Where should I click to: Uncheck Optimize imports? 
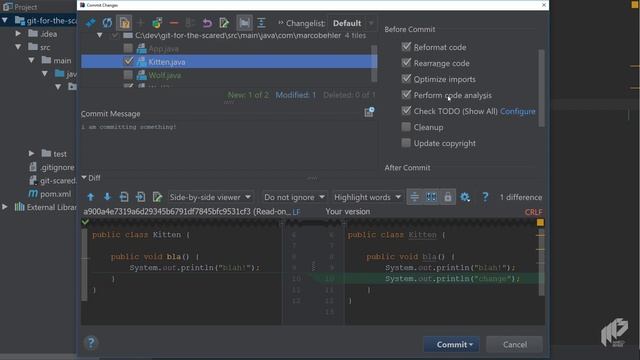406,78
